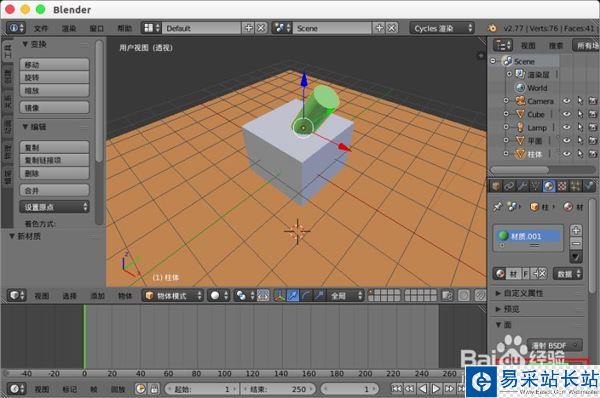Delete the Default screen layout

point(261,28)
